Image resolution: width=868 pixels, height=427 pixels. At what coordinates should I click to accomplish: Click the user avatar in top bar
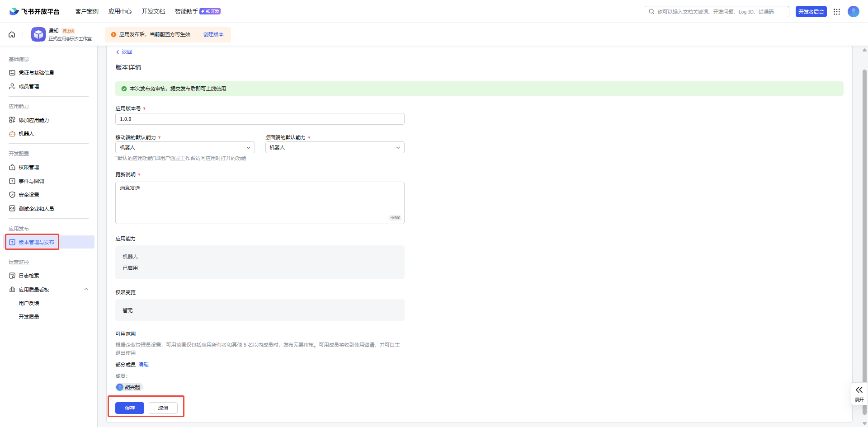[x=853, y=12]
